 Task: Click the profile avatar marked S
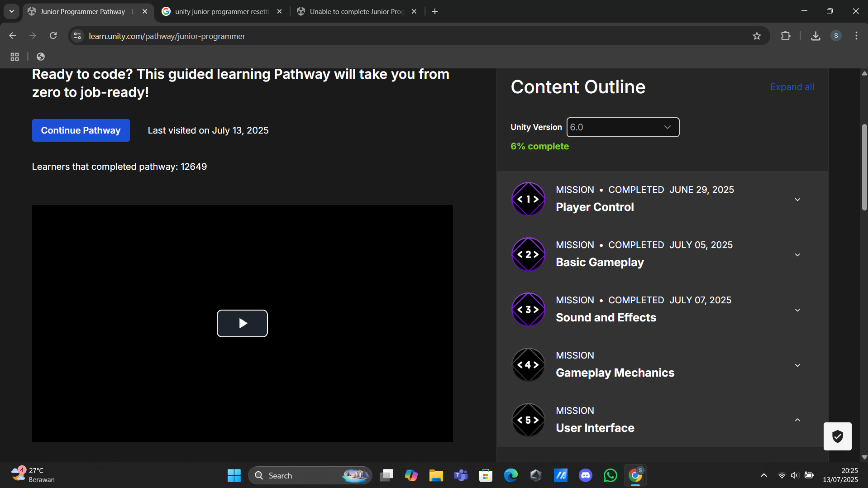[x=836, y=36]
